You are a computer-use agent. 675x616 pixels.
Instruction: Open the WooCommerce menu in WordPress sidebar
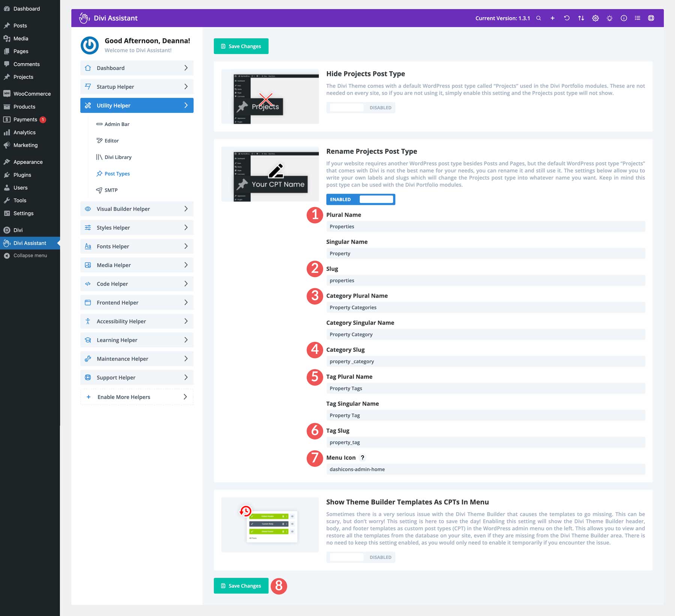coord(32,93)
